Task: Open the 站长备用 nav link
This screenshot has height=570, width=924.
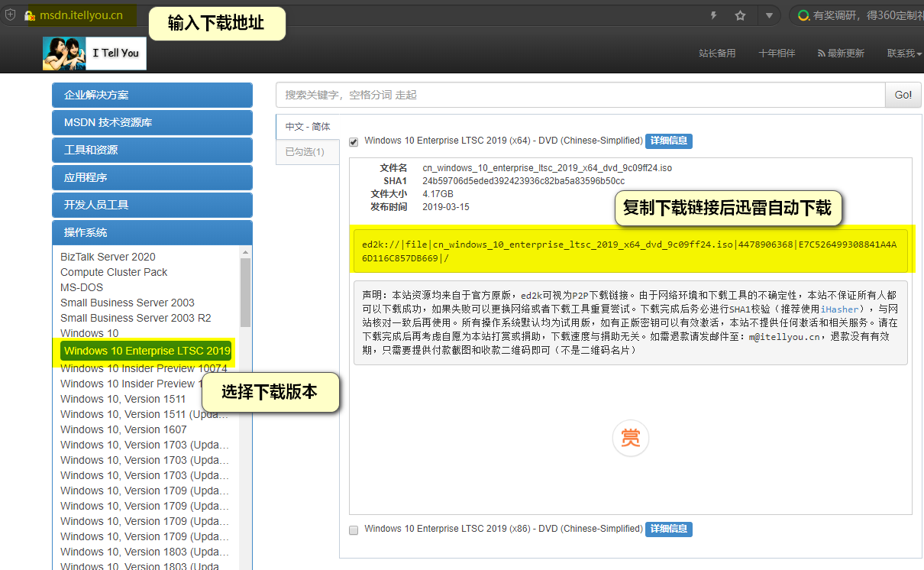Action: coord(717,53)
